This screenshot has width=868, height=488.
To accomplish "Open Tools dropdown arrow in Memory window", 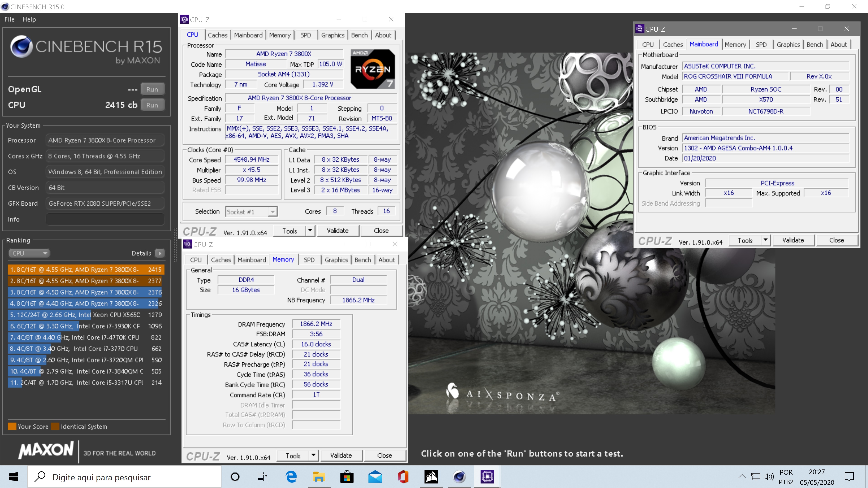I will click(313, 455).
